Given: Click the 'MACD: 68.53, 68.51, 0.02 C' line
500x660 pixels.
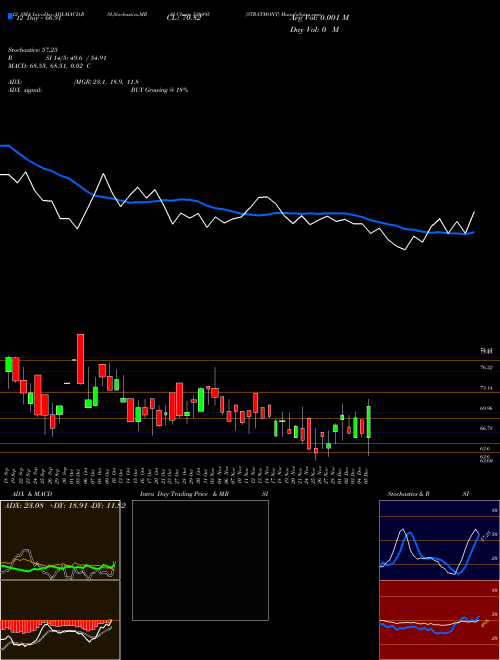Looking at the screenshot, I should (x=49, y=66).
